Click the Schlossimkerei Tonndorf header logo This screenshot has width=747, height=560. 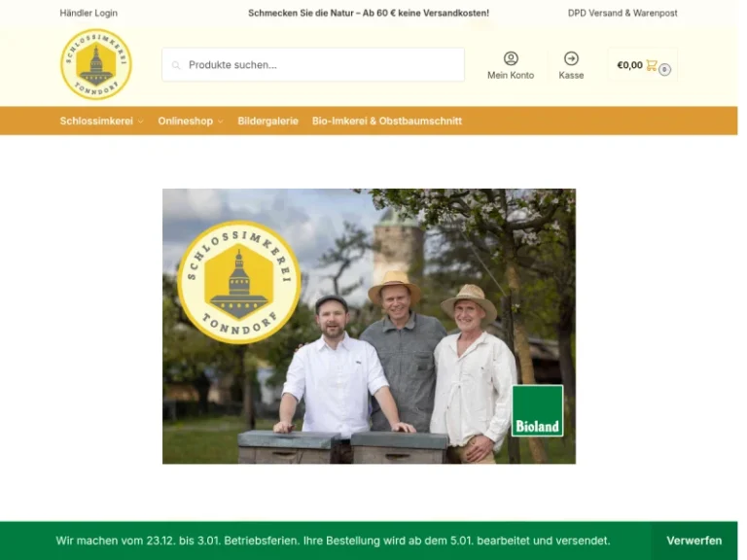(x=96, y=64)
